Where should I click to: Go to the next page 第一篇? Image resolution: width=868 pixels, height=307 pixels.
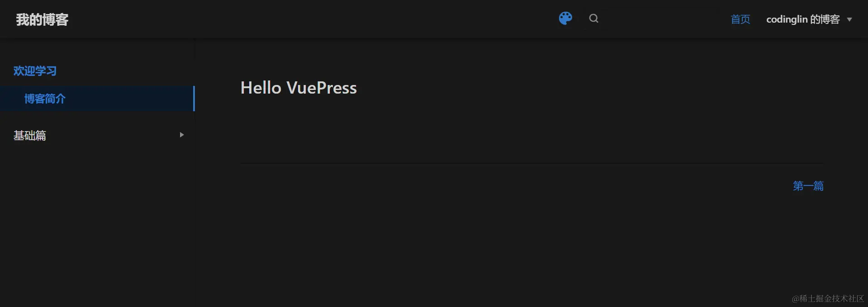tap(808, 186)
